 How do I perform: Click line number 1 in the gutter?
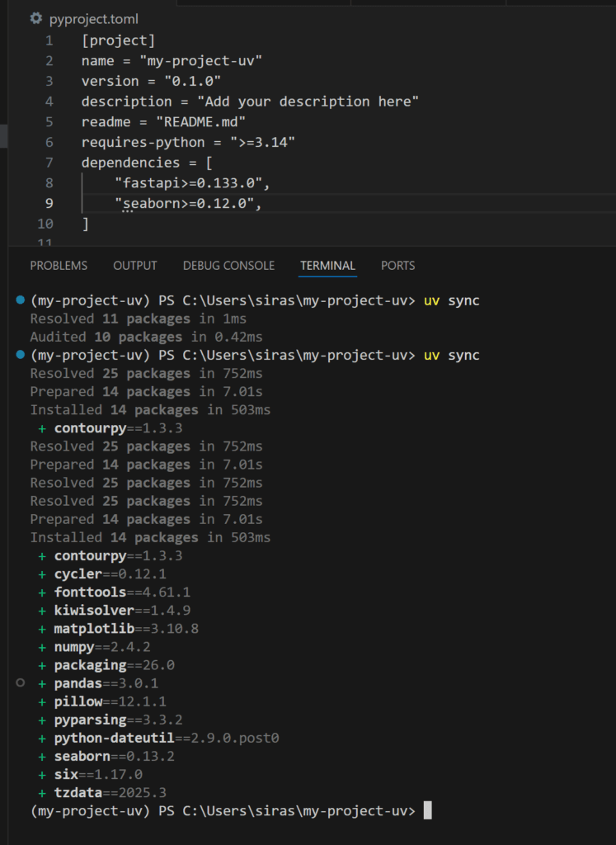pyautogui.click(x=49, y=40)
